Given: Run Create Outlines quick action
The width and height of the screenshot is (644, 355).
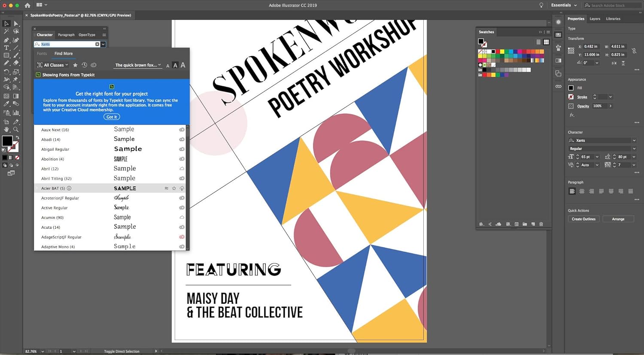Looking at the screenshot, I should (583, 218).
